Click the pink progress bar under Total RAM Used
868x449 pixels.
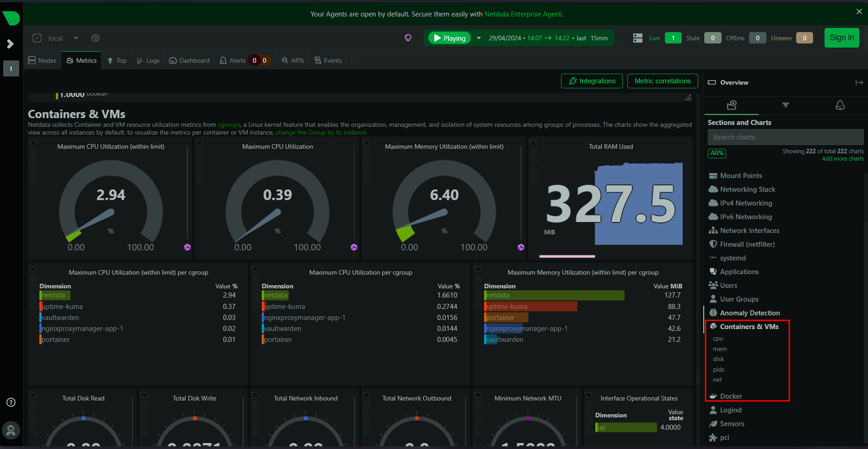click(566, 256)
